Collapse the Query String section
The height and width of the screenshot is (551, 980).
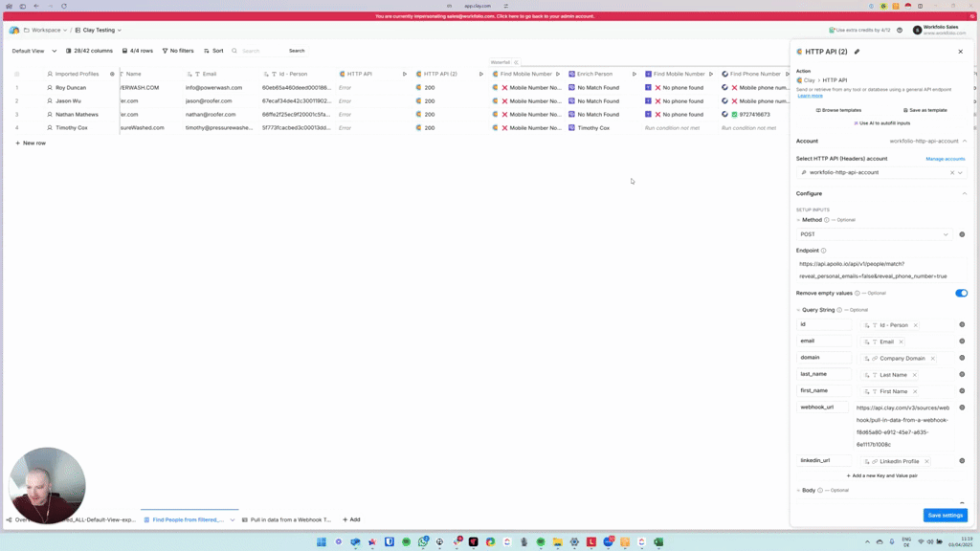click(x=799, y=310)
